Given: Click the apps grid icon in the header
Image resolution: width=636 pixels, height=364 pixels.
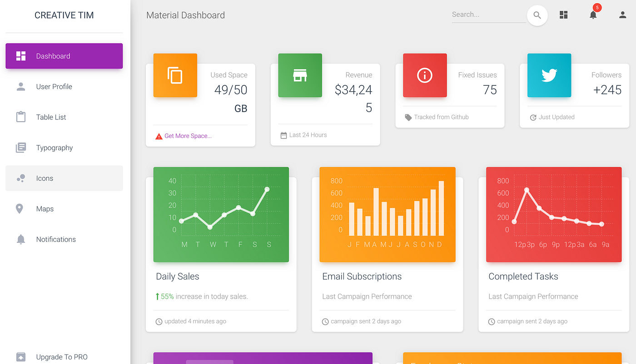Looking at the screenshot, I should click(563, 15).
